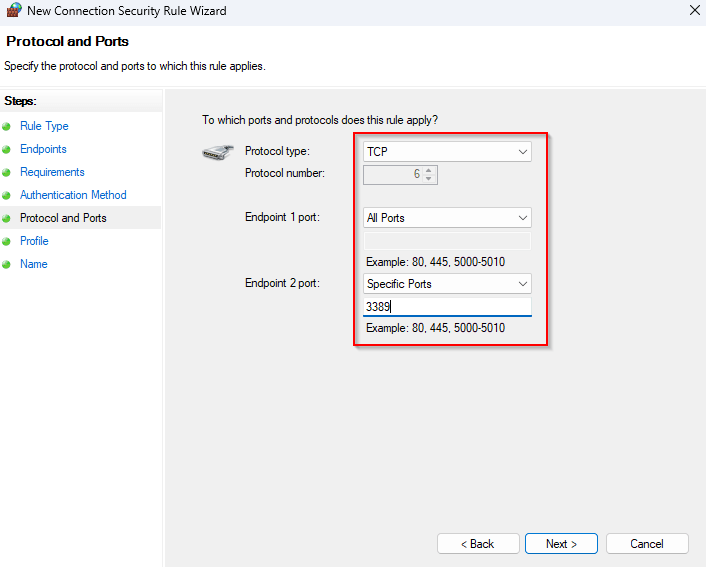
Task: Expand the Endpoint 1 port dropdown
Action: (x=447, y=218)
